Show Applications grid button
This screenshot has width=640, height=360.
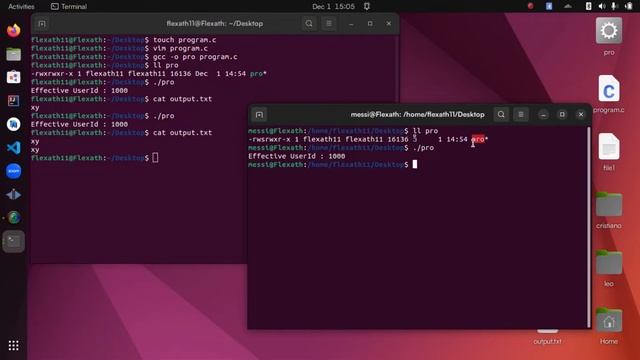pos(13,346)
